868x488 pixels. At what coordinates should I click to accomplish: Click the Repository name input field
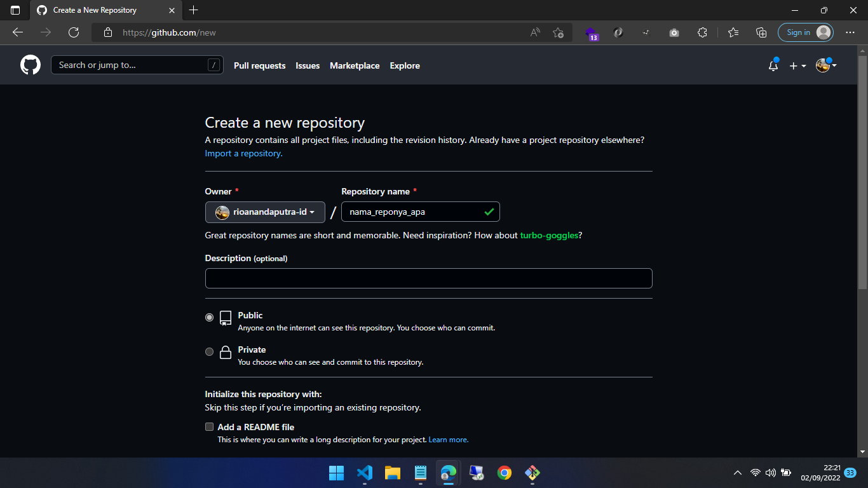click(421, 212)
